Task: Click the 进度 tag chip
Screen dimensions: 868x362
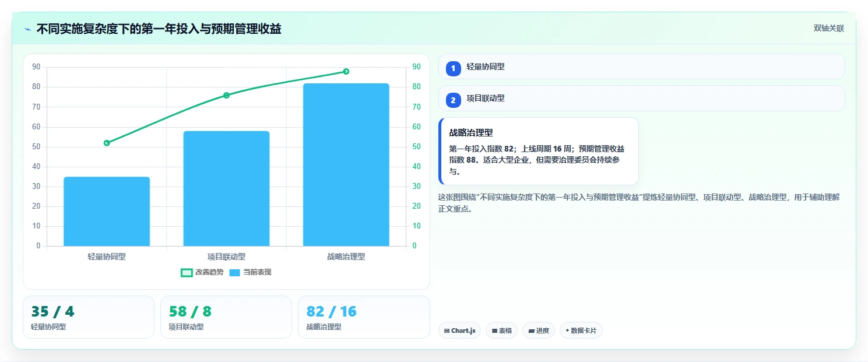Action: (539, 331)
